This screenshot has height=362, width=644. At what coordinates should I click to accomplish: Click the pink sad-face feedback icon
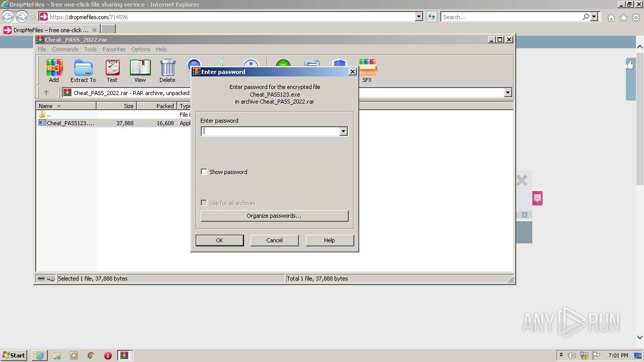[x=537, y=198]
